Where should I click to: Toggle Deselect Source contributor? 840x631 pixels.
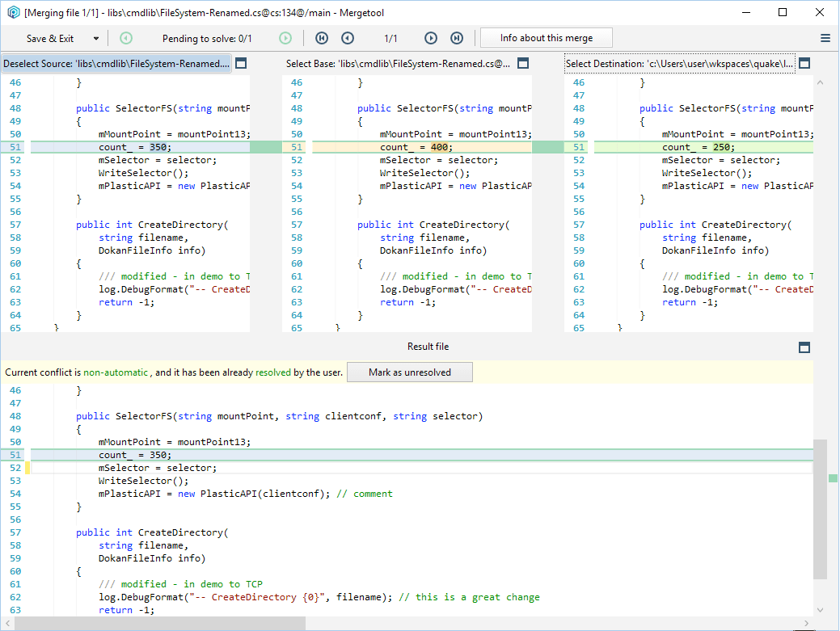pos(116,64)
